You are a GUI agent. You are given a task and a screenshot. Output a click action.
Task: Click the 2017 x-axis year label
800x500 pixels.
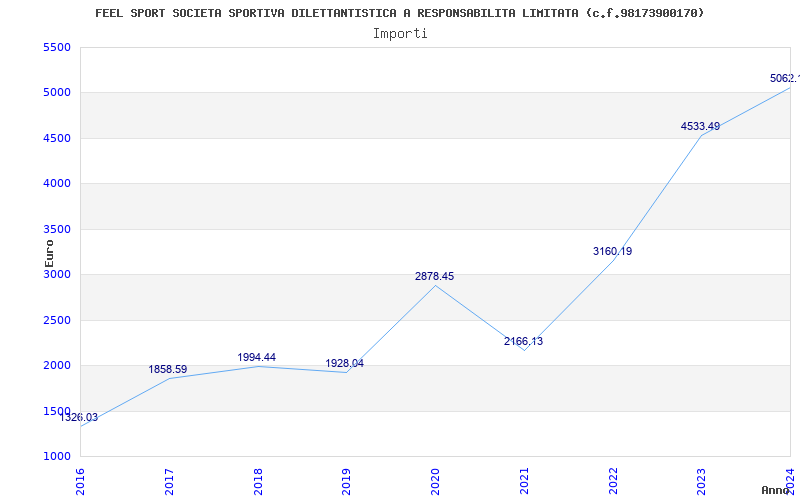[x=169, y=481]
